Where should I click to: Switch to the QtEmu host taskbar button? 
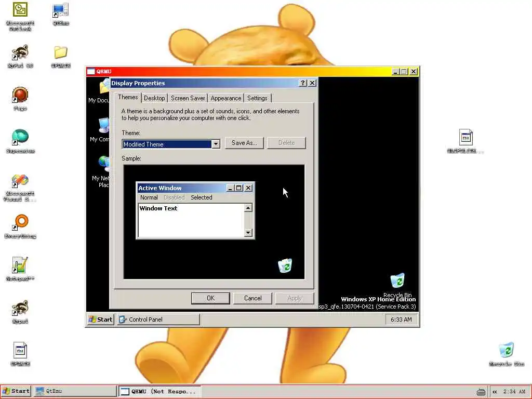(x=75, y=391)
